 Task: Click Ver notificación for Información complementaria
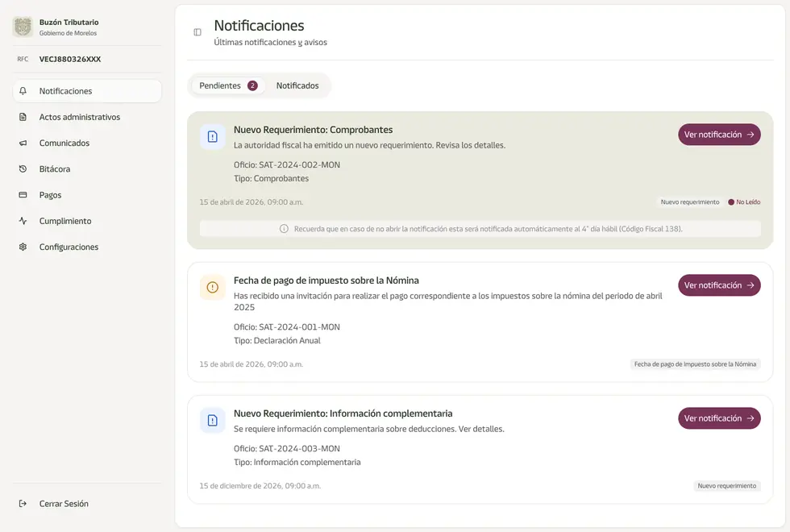[x=719, y=418]
